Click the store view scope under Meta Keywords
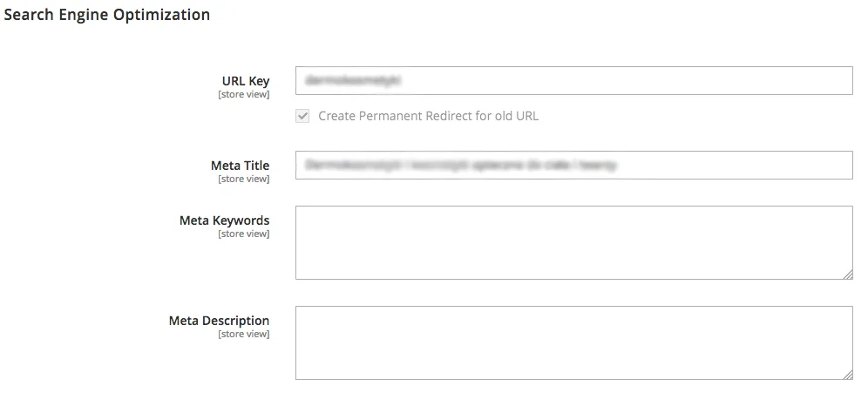The height and width of the screenshot is (393, 868). click(244, 234)
